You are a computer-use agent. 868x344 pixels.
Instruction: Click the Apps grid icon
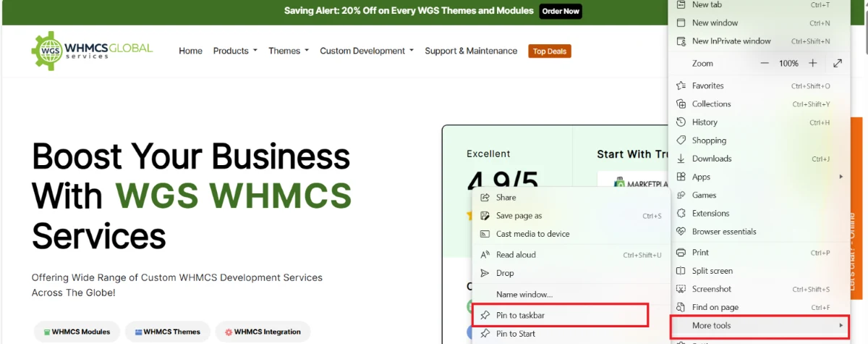[680, 177]
